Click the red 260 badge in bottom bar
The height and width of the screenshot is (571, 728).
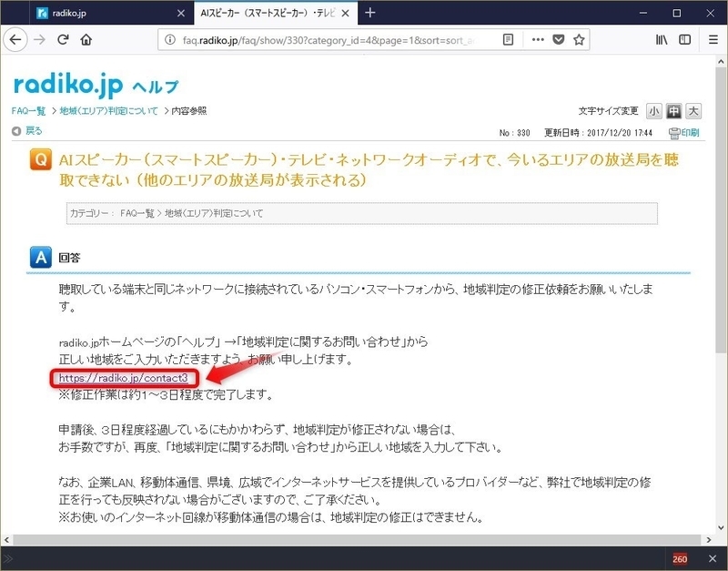pyautogui.click(x=680, y=559)
